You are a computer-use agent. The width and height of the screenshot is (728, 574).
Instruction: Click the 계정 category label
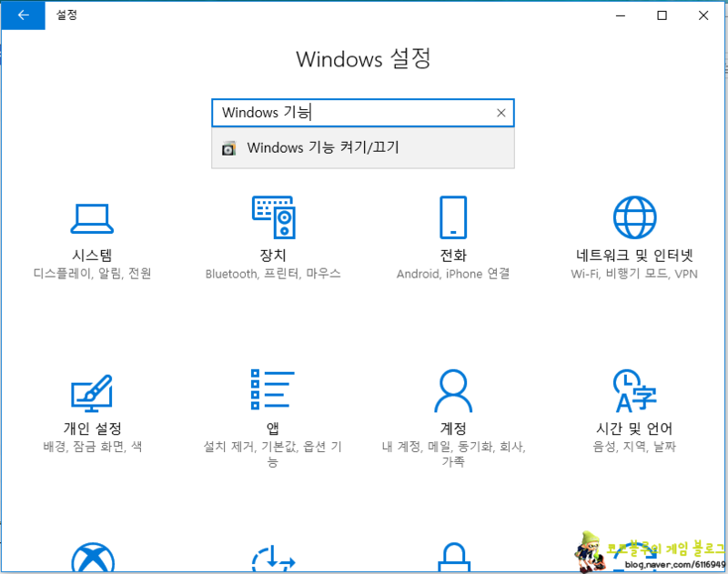pos(453,428)
